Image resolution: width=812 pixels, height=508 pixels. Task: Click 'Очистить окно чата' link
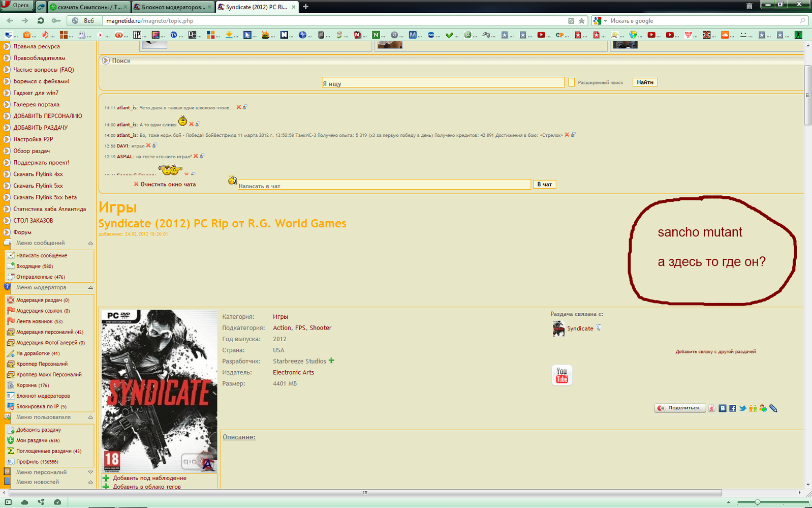coord(168,185)
